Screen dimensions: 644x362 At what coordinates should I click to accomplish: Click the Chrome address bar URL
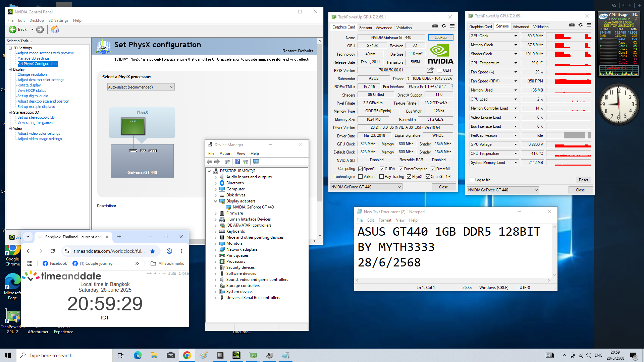[109, 251]
